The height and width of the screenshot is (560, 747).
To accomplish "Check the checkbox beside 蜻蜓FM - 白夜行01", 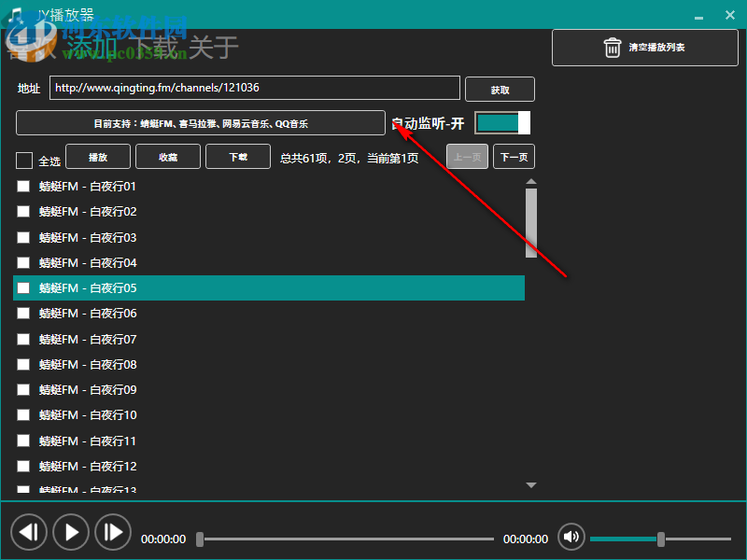I will [22, 186].
